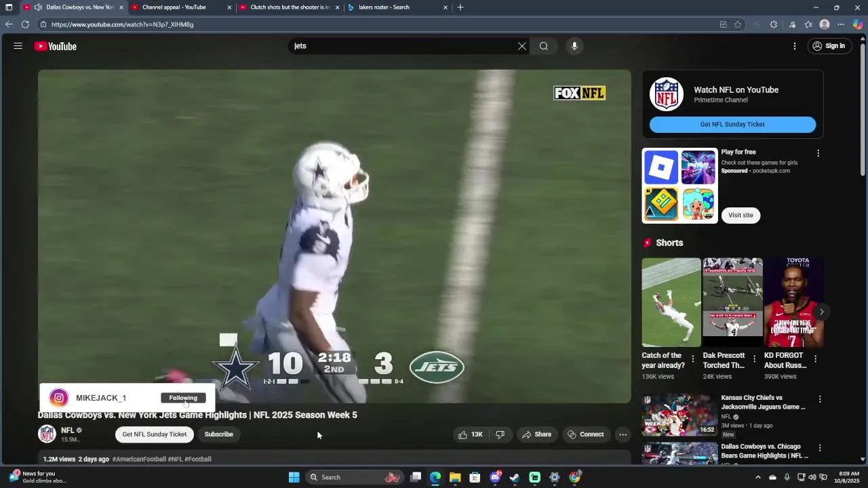Viewport: 868px width, 488px height.
Task: Close the 'Channel appeal - YouTube' tab
Action: tap(229, 7)
